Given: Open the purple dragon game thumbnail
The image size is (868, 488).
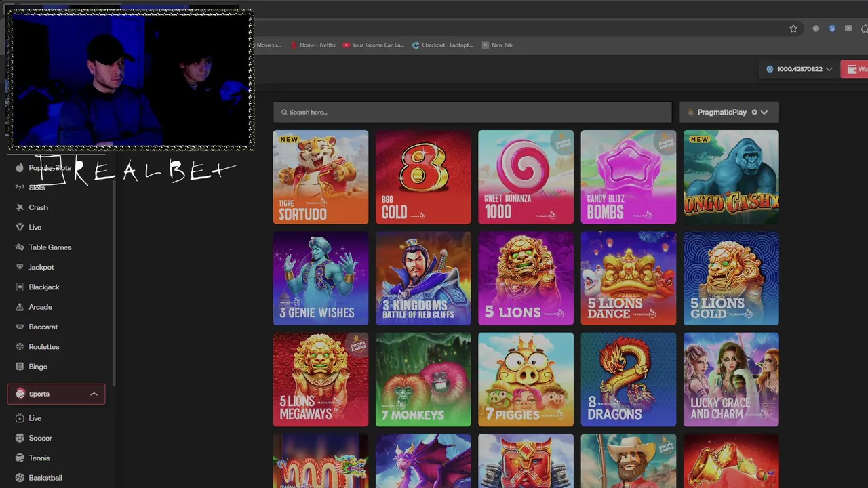Looking at the screenshot, I should [423, 461].
